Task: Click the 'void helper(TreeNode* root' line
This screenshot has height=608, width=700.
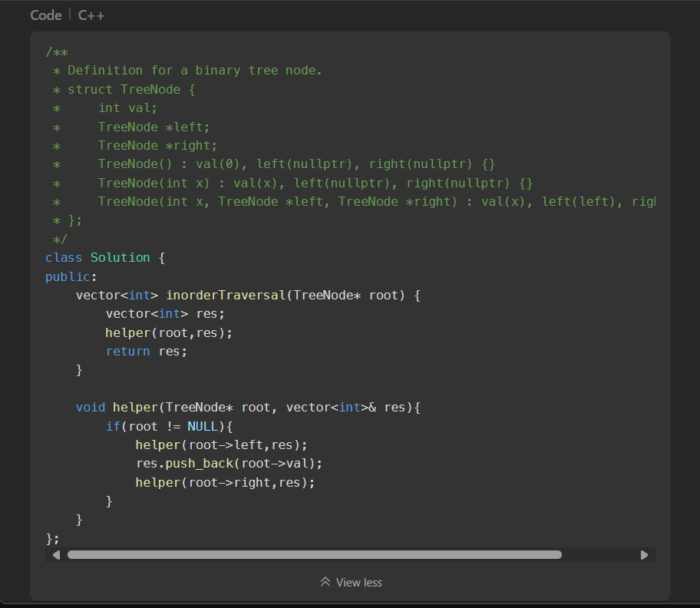Action: click(248, 407)
